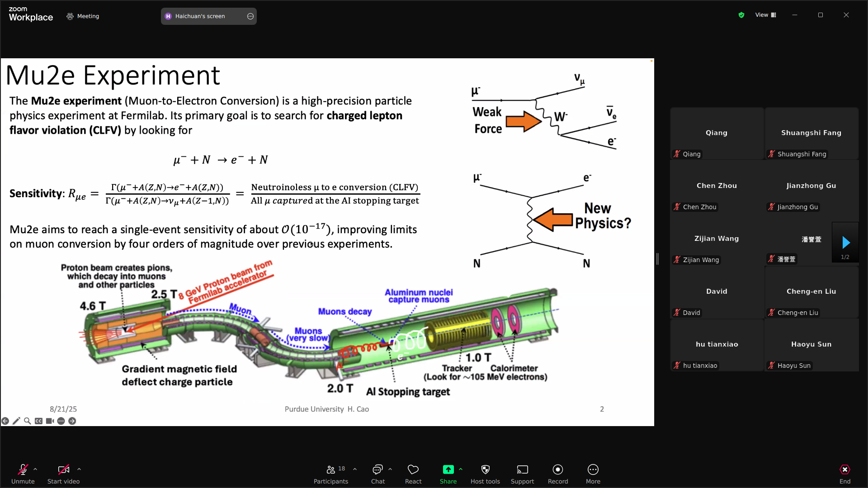Image resolution: width=868 pixels, height=488 pixels.
Task: Select Haoyu Sun's participant tile
Action: pos(811,345)
